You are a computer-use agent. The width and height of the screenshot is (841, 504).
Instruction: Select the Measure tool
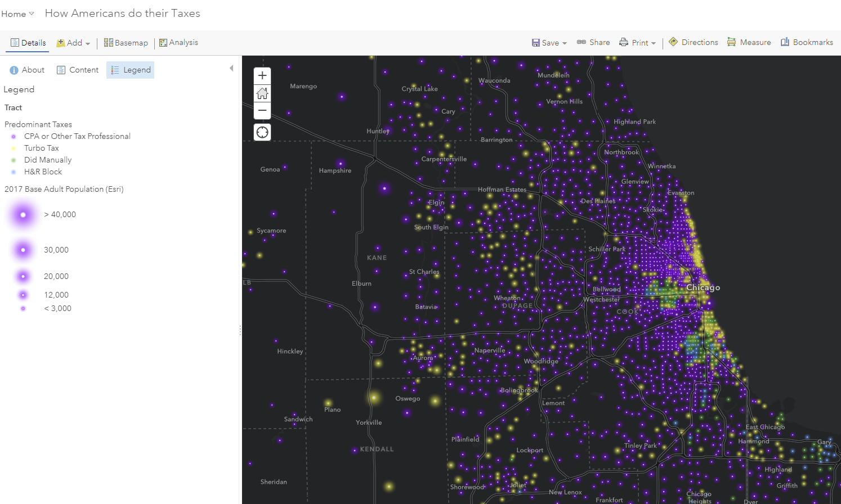[749, 42]
